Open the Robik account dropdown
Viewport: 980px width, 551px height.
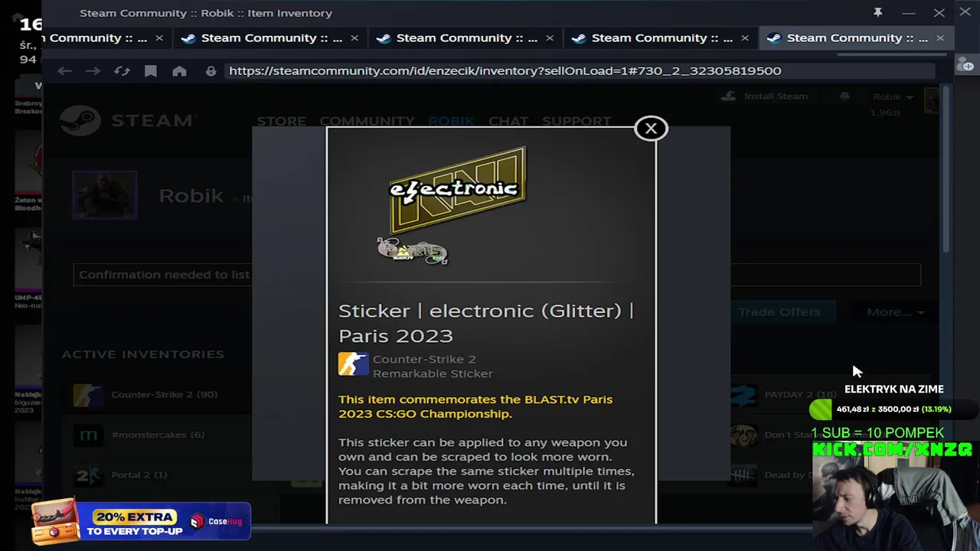click(893, 97)
